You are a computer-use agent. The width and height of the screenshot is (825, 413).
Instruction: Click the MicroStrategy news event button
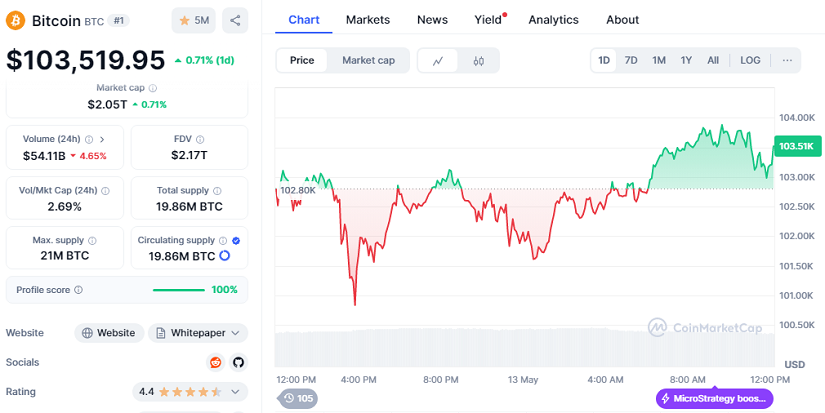click(714, 398)
